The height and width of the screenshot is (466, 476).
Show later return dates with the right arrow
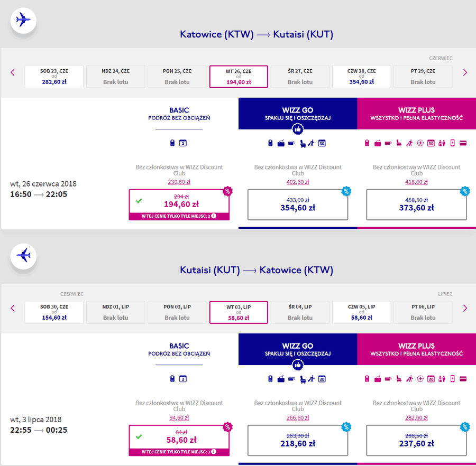click(x=465, y=309)
